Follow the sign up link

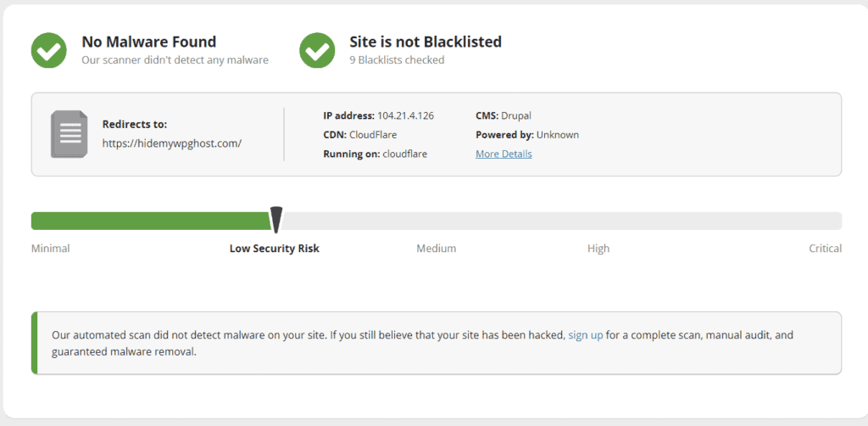point(585,335)
